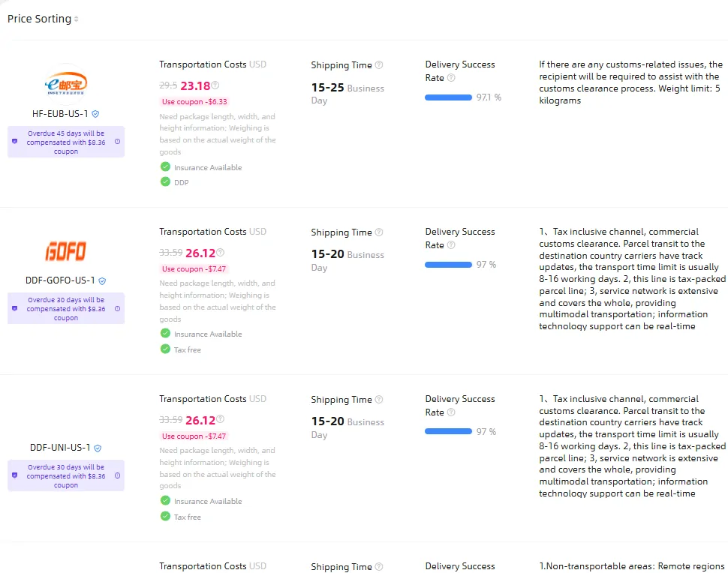The image size is (728, 573).
Task: Select the DDF-UNI-US-1 shipping line name
Action: click(60, 448)
